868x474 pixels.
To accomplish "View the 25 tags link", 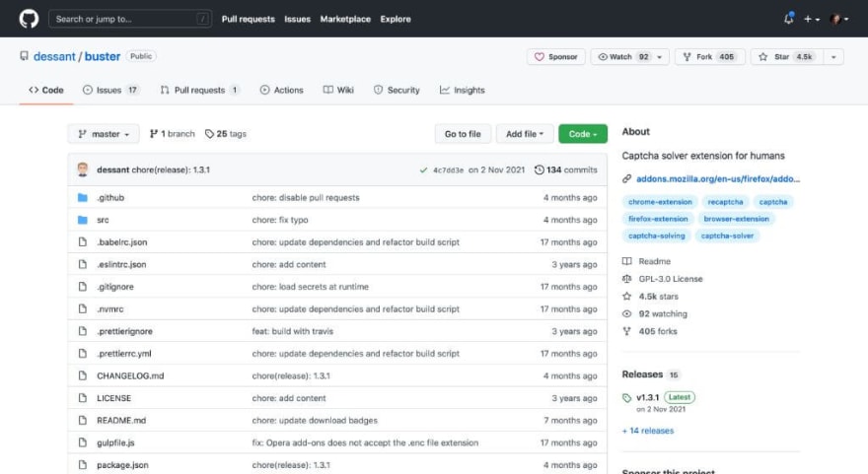I will tap(225, 134).
